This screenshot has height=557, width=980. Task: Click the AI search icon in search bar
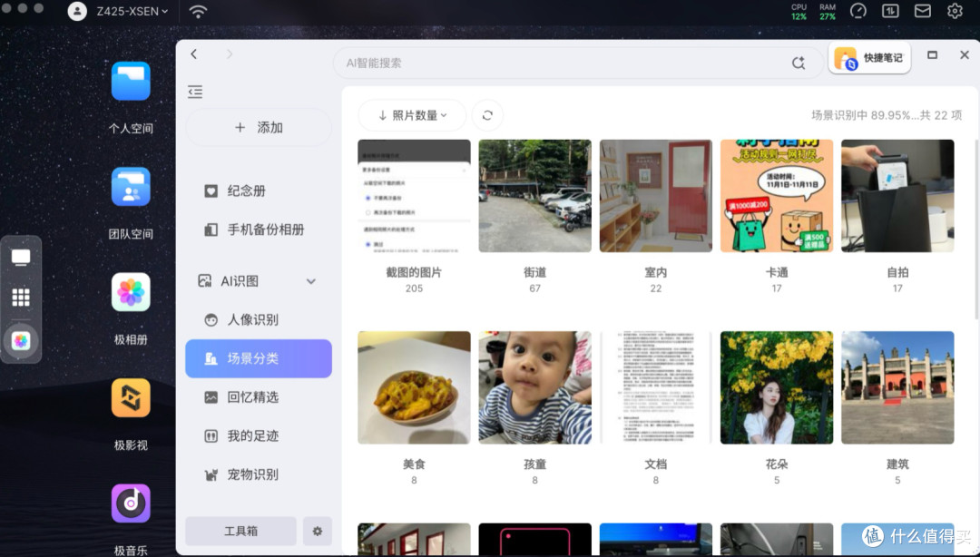(799, 63)
